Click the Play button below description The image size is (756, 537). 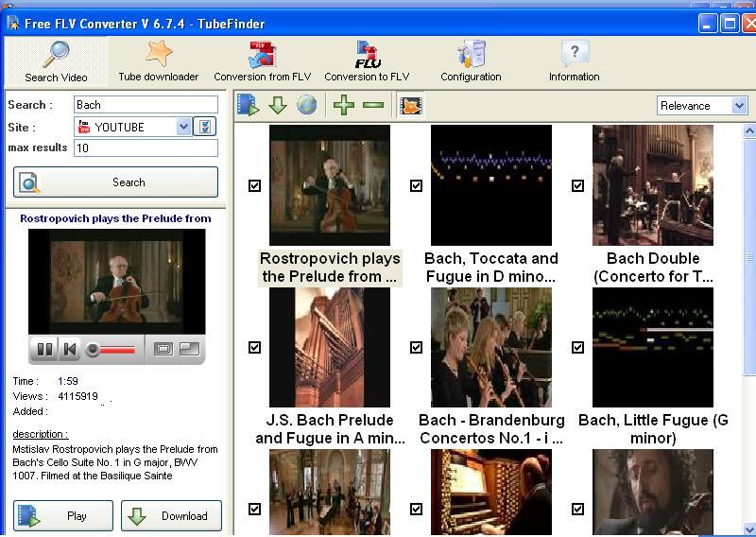click(63, 516)
